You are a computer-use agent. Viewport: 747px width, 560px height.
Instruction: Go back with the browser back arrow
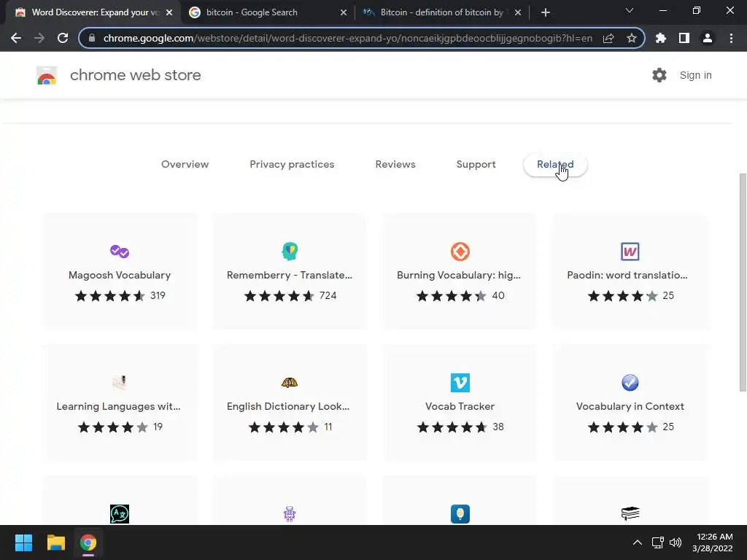[16, 38]
